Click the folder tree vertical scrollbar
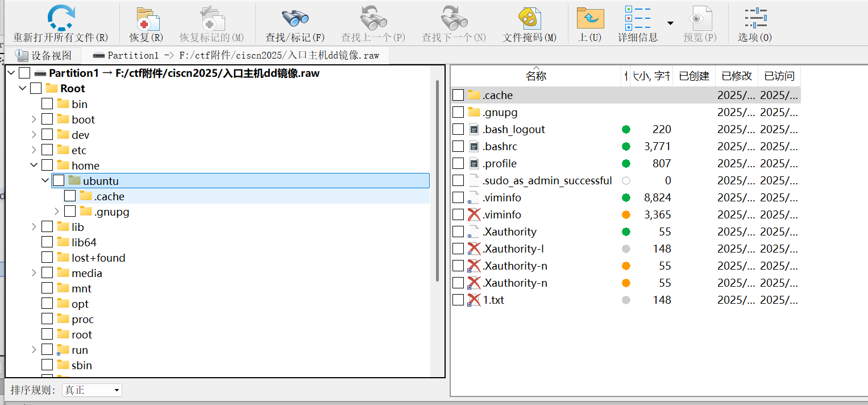Screen dimensions: 868x405 (437, 182)
